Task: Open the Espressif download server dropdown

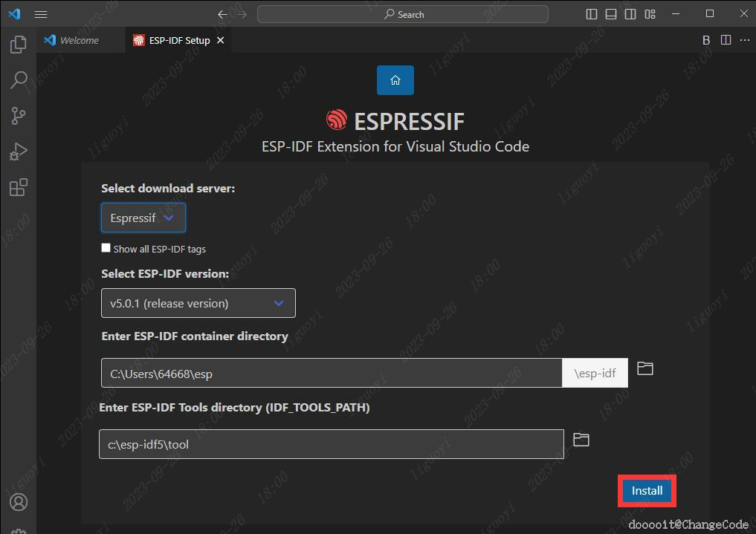Action: [143, 218]
